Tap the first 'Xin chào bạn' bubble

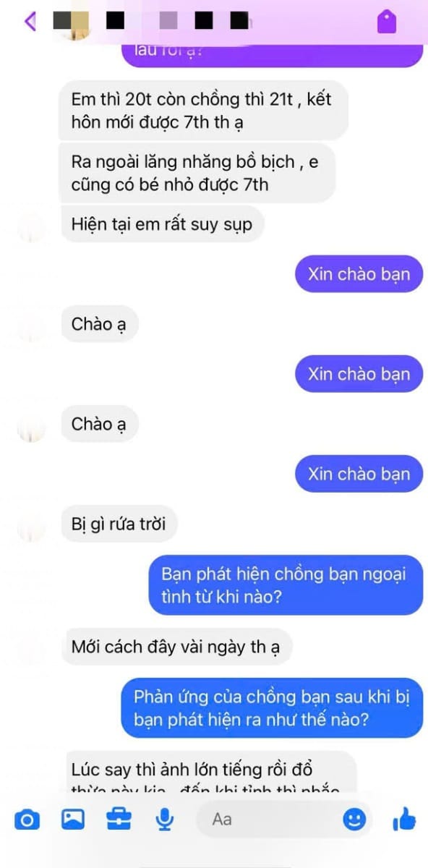(x=359, y=274)
